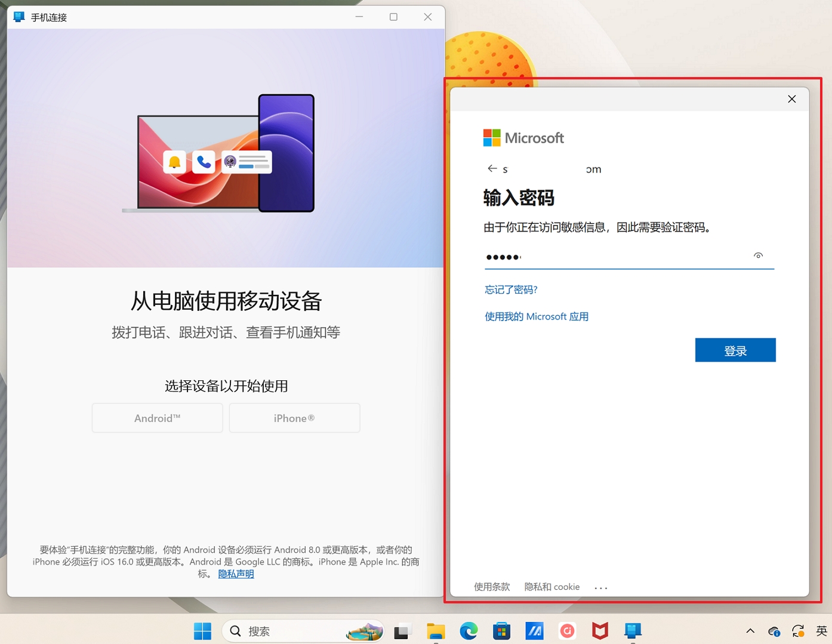The width and height of the screenshot is (832, 644).
Task: Minimize the 手机连接 window
Action: pyautogui.click(x=359, y=17)
